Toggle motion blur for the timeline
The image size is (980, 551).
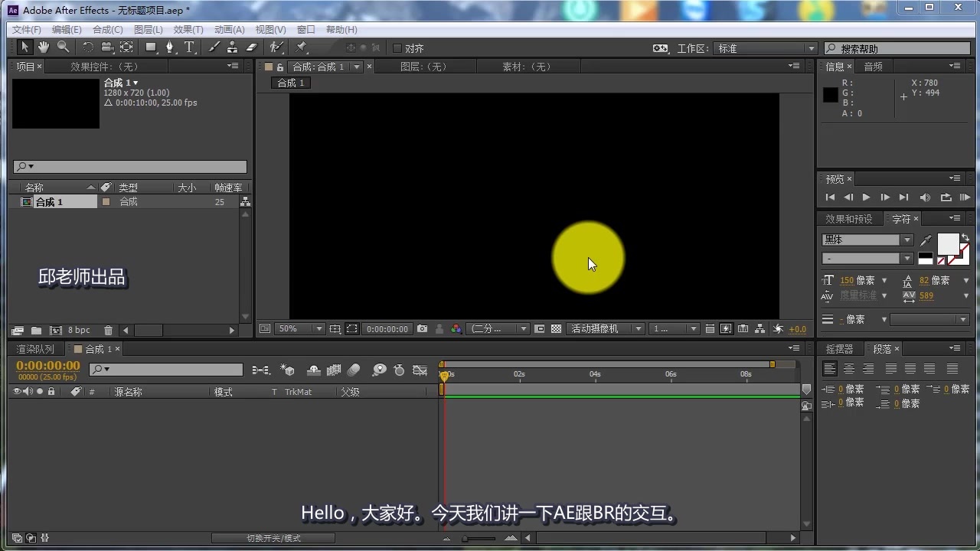[x=354, y=370]
